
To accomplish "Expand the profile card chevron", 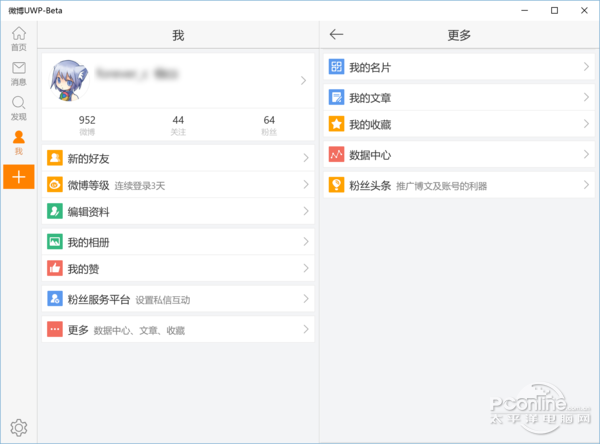I will pos(304,80).
